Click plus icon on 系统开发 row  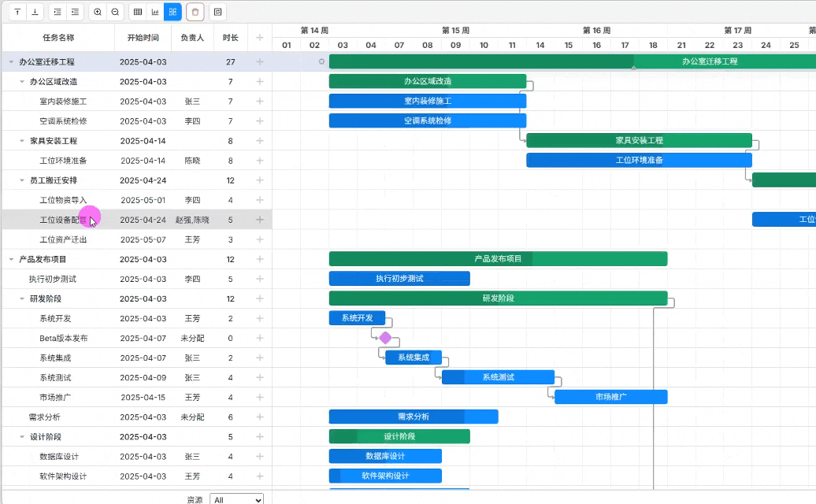(x=260, y=319)
